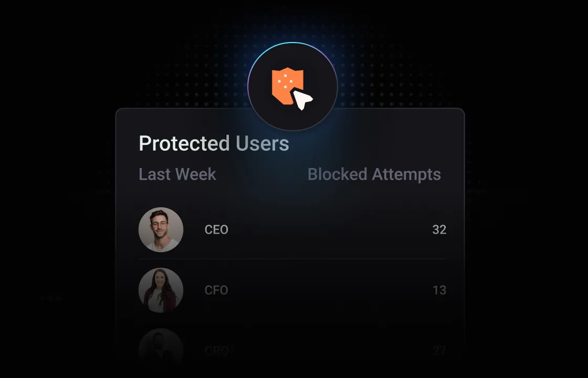Open the Last Week period selector
This screenshot has height=378, width=588.
click(177, 174)
